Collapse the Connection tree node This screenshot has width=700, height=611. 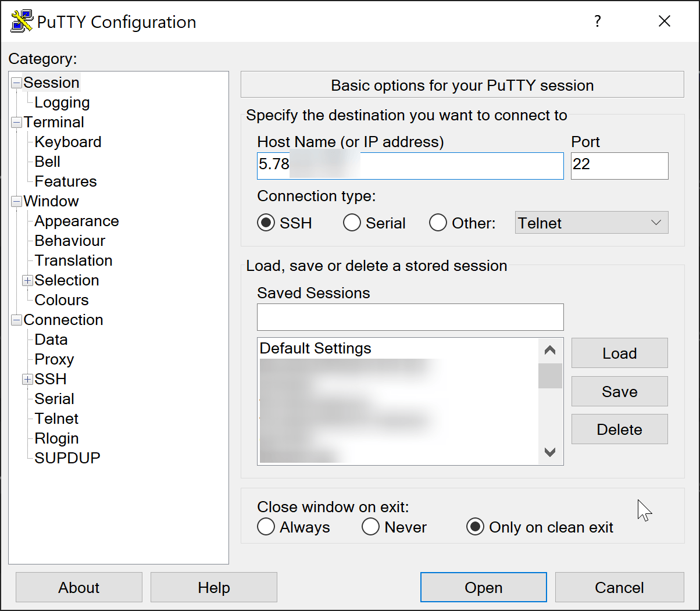point(16,320)
